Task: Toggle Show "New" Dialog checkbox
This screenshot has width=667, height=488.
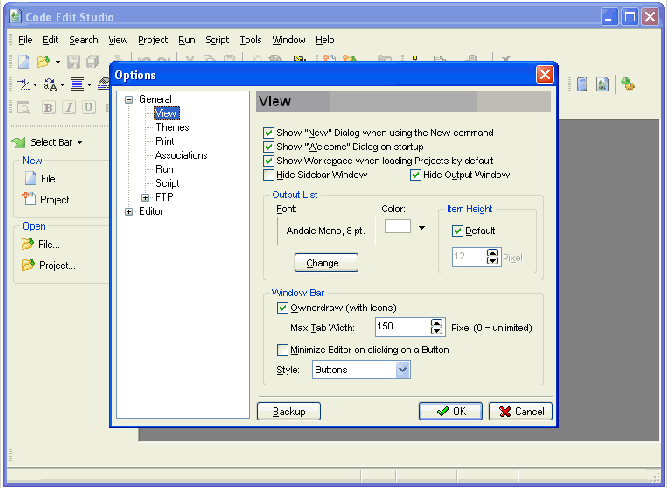Action: coord(268,133)
